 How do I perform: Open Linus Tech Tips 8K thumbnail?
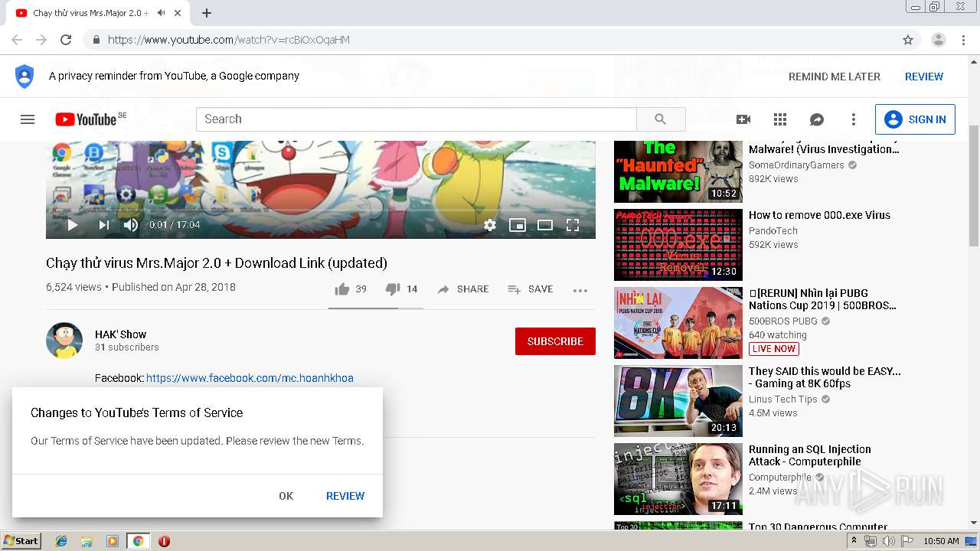678,401
